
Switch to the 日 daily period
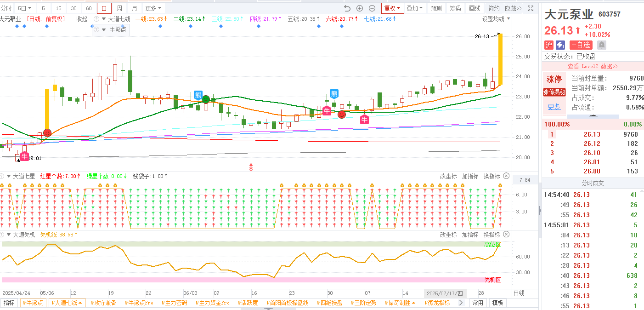[x=104, y=8]
